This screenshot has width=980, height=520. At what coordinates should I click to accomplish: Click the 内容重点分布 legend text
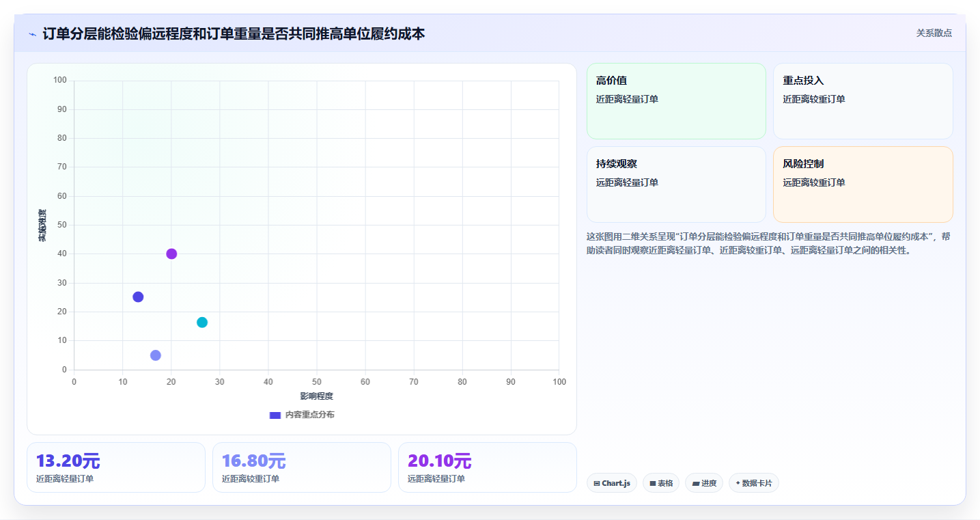tap(309, 415)
